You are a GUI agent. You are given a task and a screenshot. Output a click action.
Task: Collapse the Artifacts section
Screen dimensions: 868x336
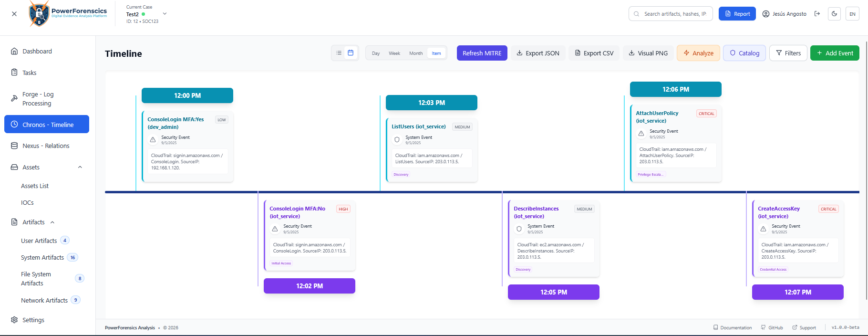[x=52, y=222]
